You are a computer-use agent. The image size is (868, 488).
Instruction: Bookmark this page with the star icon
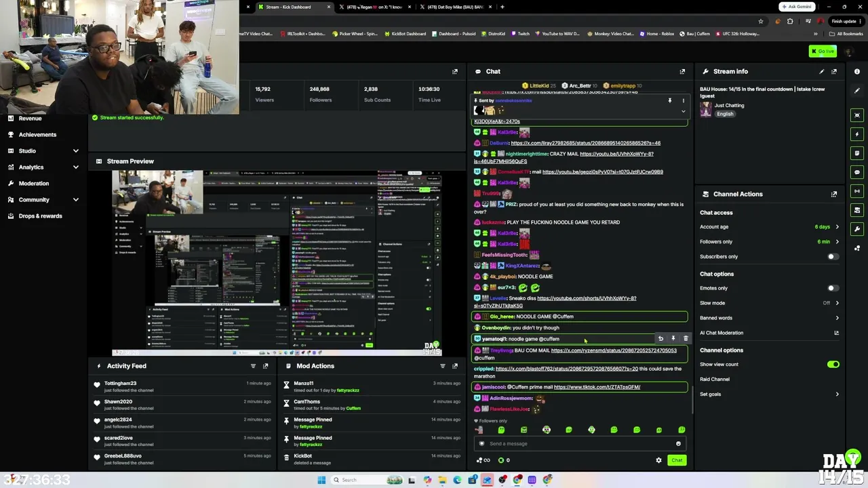pos(760,21)
